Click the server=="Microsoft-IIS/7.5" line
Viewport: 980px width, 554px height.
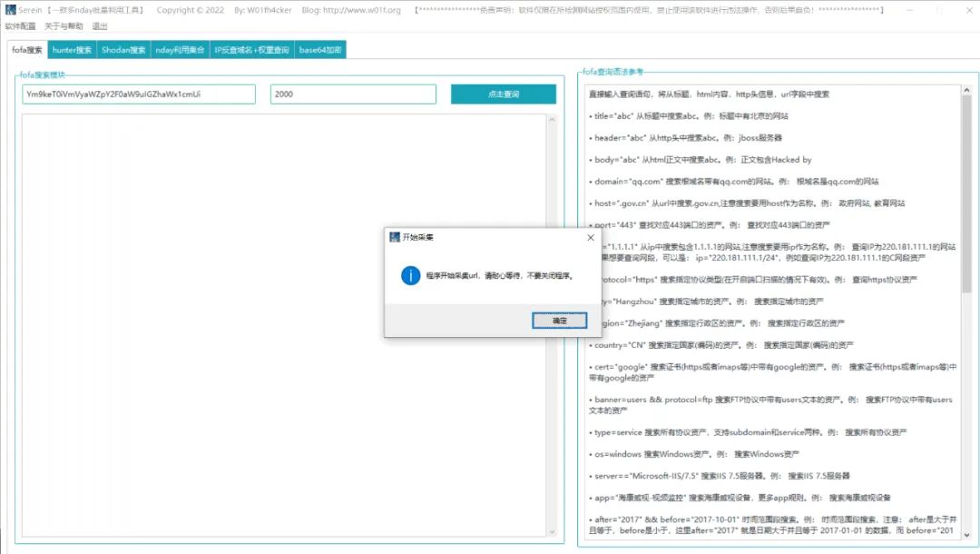click(719, 476)
